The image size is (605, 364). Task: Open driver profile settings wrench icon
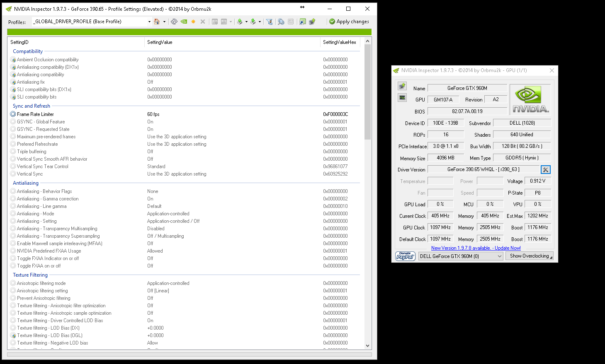point(546,169)
